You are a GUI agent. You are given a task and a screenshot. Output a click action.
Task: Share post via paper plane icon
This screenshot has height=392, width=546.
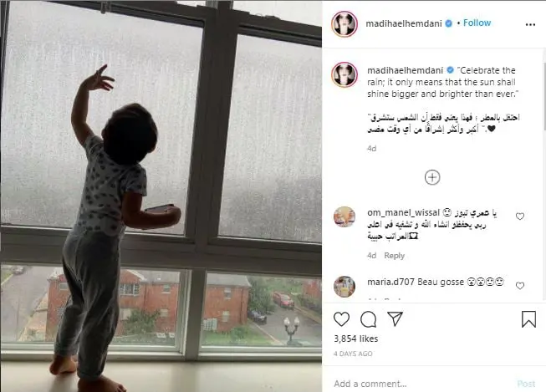pyautogui.click(x=395, y=319)
